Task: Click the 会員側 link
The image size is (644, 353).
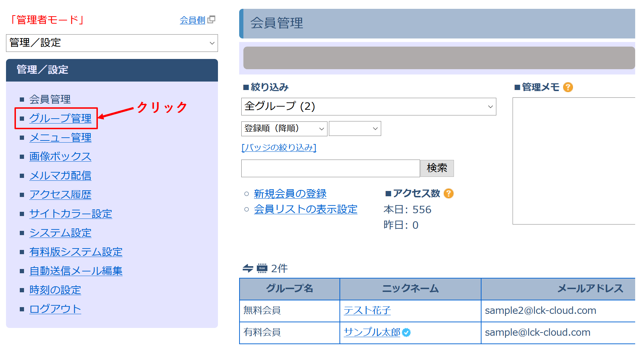Action: click(x=193, y=20)
